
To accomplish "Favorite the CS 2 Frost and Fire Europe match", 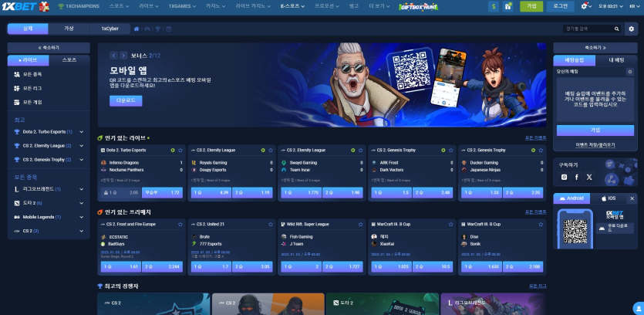I will coord(180,224).
